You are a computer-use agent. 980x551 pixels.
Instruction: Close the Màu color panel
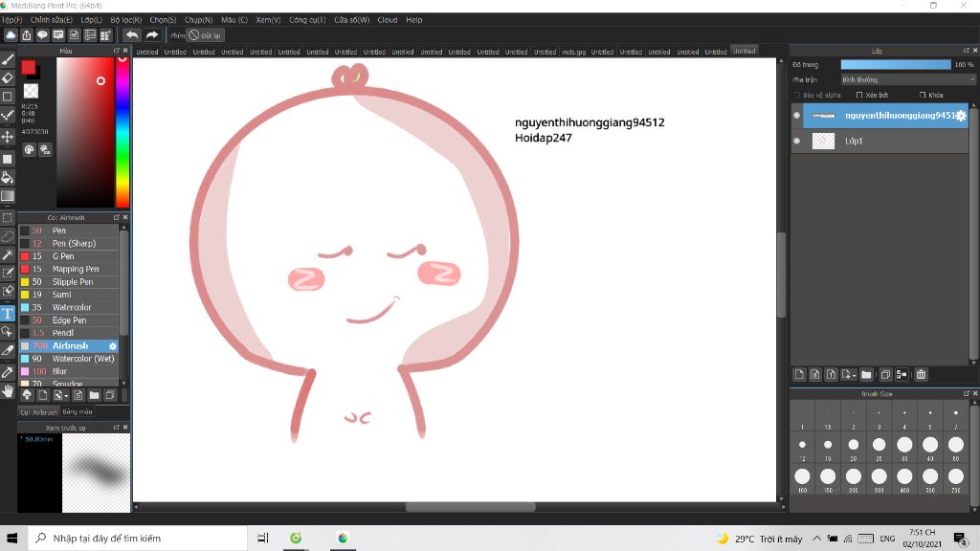125,51
